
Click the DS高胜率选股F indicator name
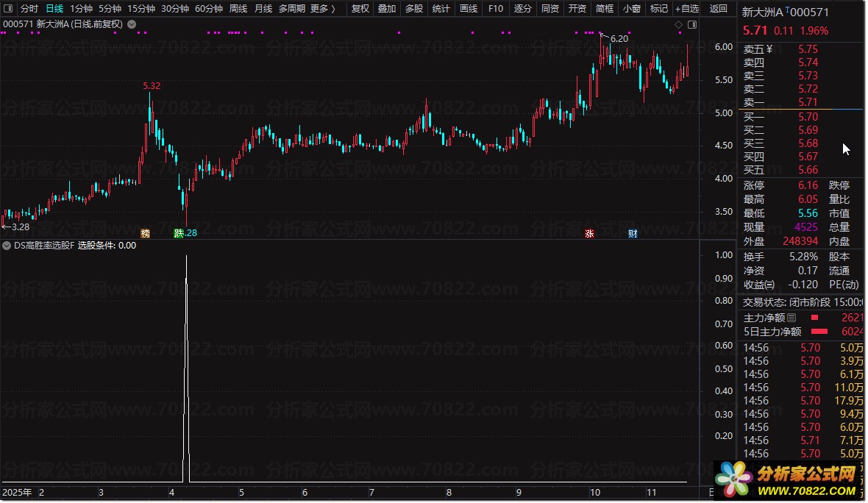pos(44,246)
